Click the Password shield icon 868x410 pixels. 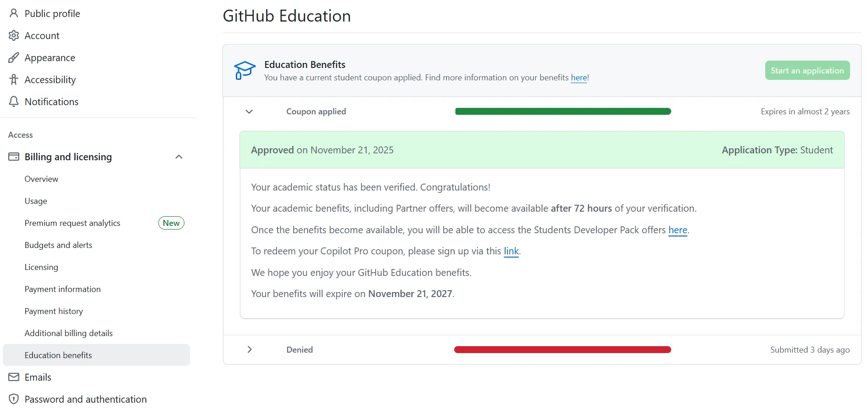coord(14,399)
